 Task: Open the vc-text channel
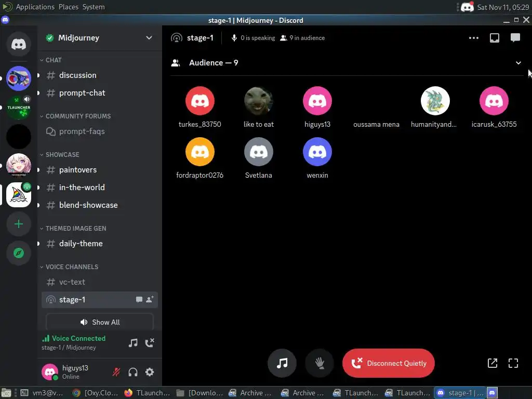coord(100,282)
